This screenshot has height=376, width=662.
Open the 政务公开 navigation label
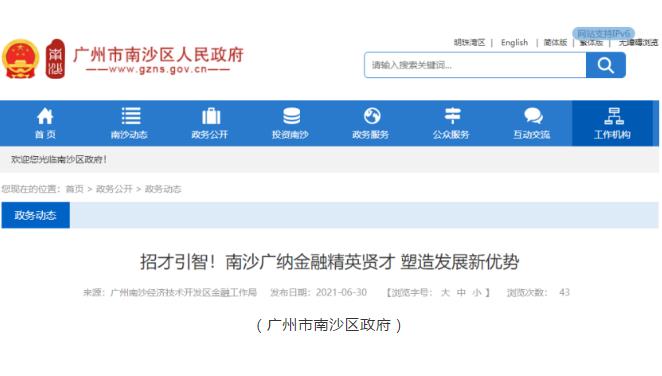point(209,135)
